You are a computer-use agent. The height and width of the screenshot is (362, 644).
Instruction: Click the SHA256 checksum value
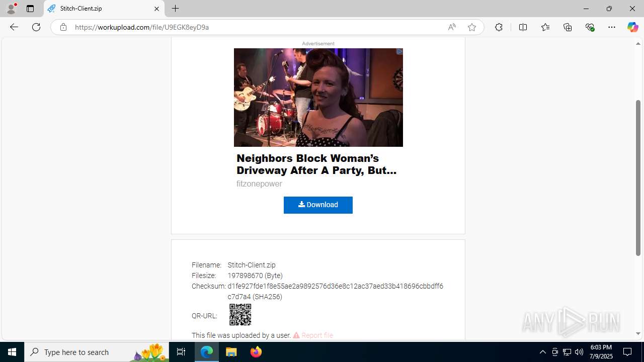click(x=335, y=292)
